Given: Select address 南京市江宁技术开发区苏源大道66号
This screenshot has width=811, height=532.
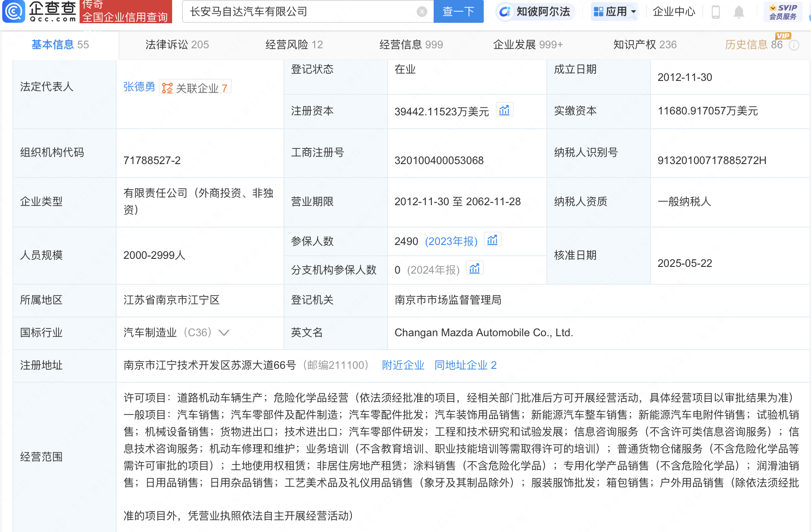Looking at the screenshot, I should [x=210, y=365].
